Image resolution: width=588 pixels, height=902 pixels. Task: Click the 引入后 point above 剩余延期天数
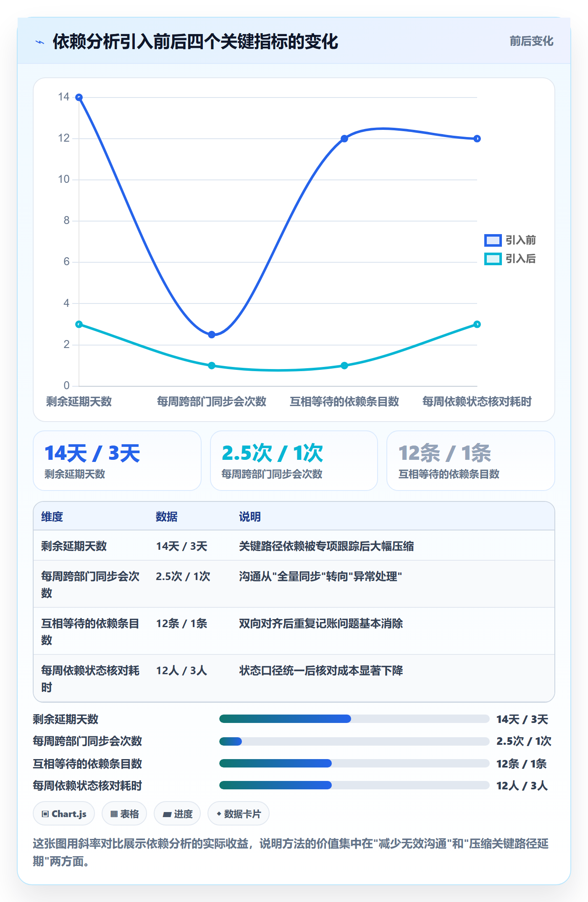pyautogui.click(x=79, y=324)
